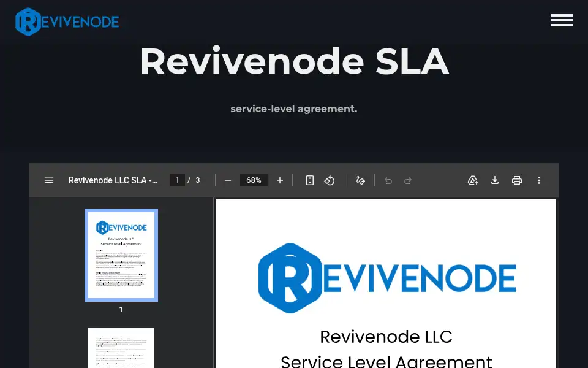Click the service-level agreement subtitle
Screen dimensions: 588x368
pyautogui.click(x=294, y=109)
